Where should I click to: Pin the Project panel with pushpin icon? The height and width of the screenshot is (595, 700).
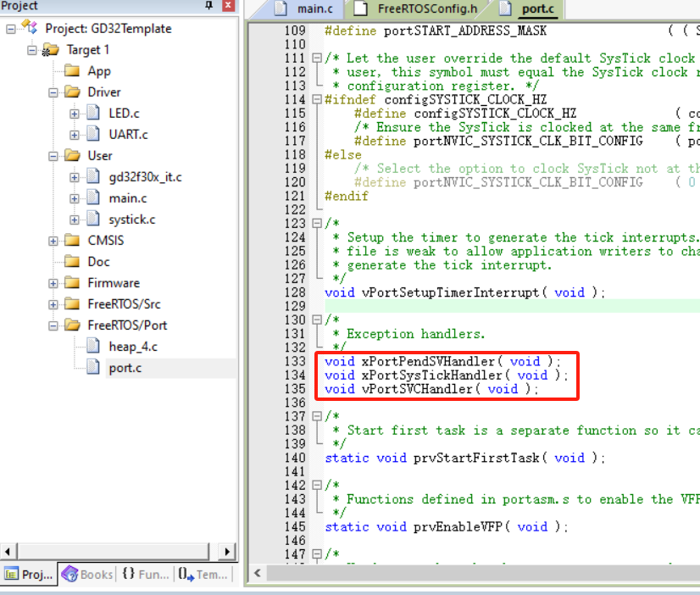point(208,5)
